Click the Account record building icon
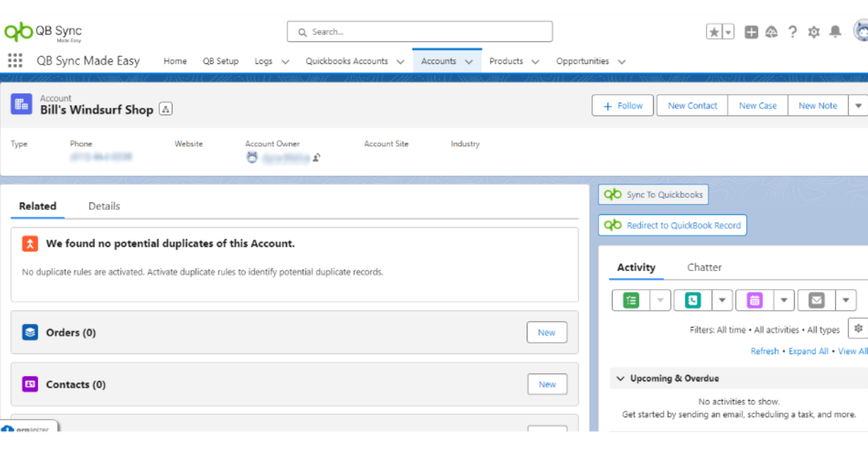Viewport: 868px width, 462px height. [x=21, y=104]
